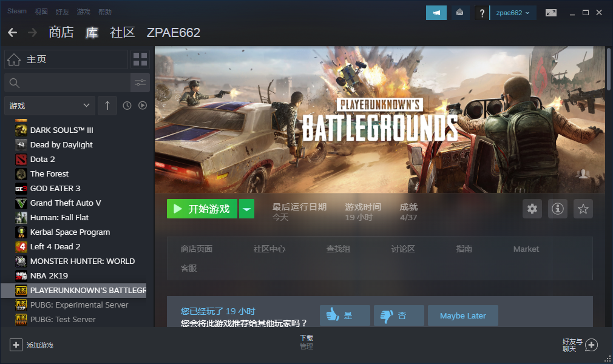Open Market link
The width and height of the screenshot is (613, 364).
point(526,249)
